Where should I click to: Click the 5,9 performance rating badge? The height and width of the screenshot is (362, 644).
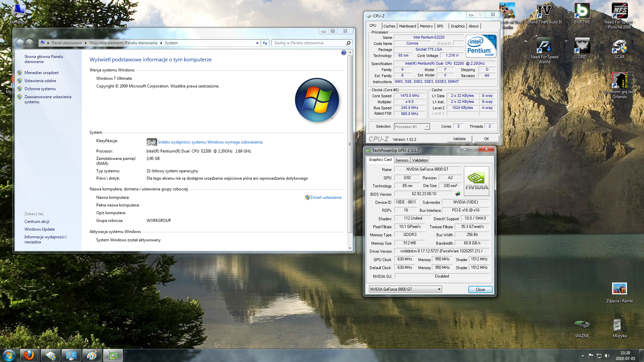click(152, 142)
